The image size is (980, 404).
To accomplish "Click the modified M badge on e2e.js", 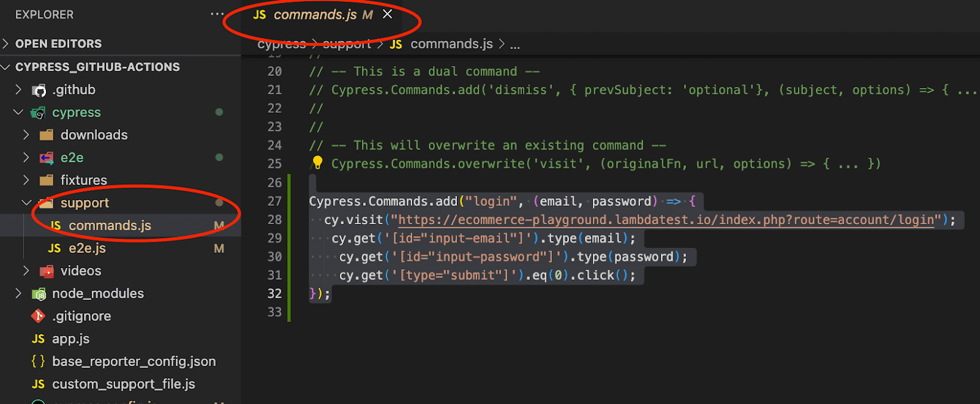I will (x=219, y=248).
